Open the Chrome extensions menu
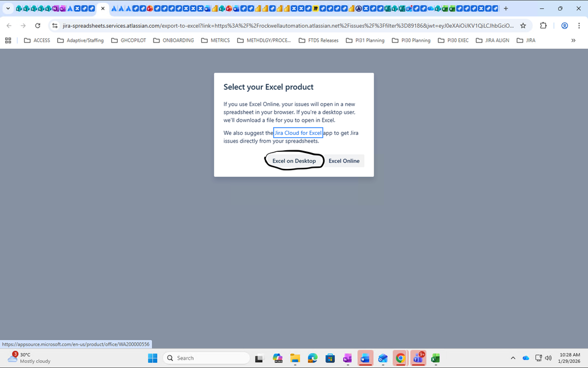The image size is (588, 368). 543,25
